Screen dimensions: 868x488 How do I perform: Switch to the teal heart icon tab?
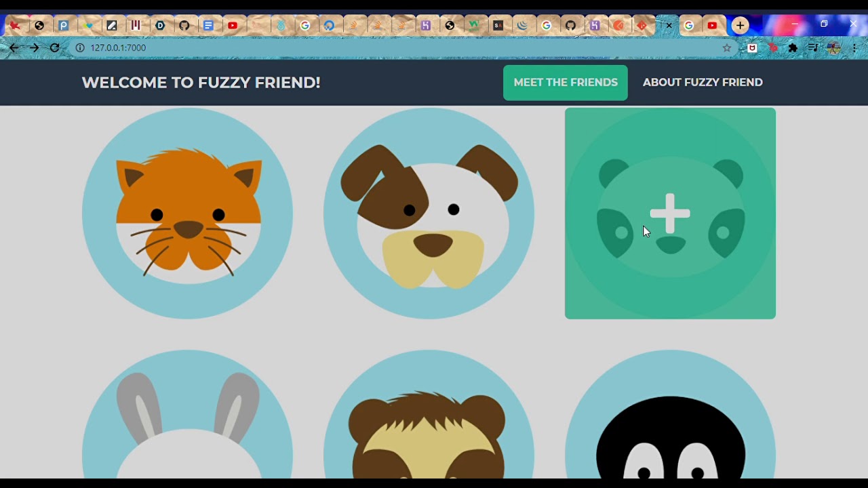[x=87, y=26]
